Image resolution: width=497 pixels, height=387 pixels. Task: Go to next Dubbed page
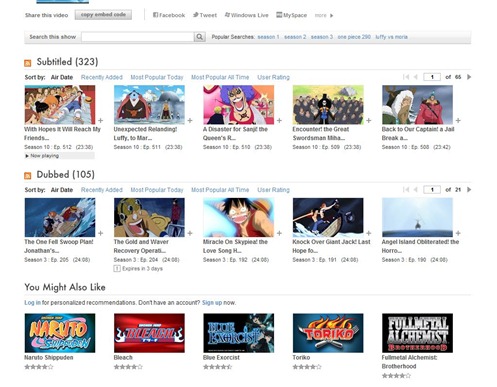(x=469, y=190)
